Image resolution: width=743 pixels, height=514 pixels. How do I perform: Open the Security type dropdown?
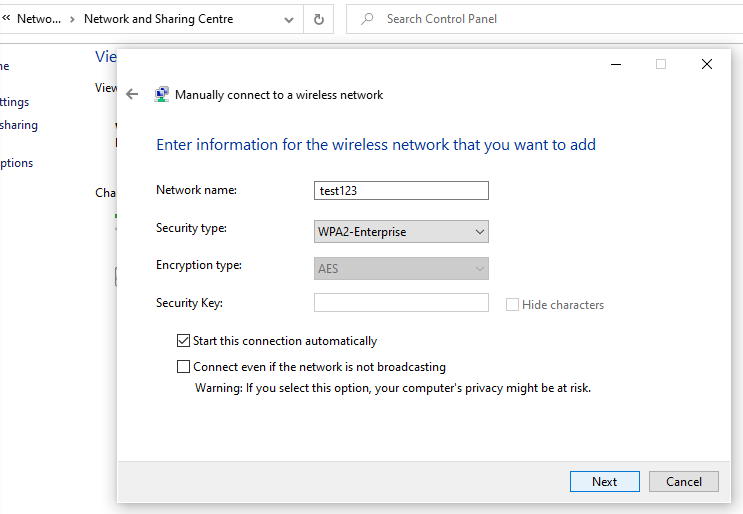click(401, 232)
